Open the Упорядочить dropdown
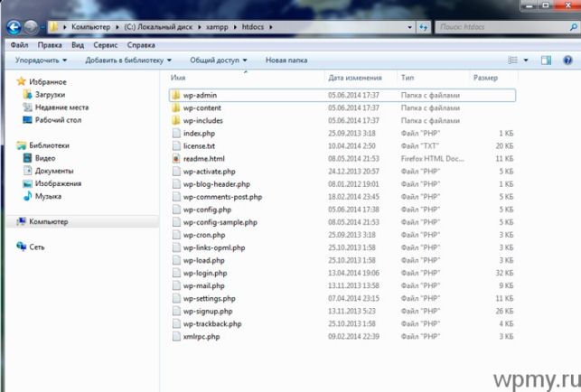This screenshot has width=581, height=392. [x=41, y=60]
